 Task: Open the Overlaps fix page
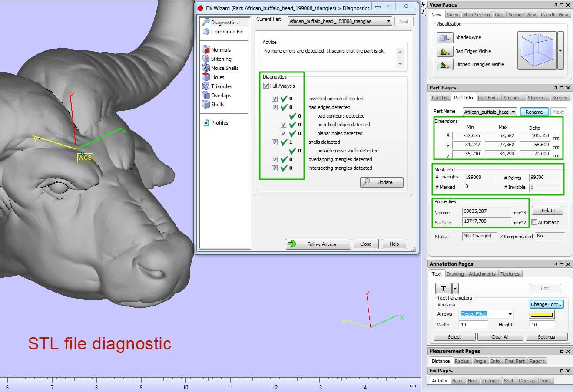pyautogui.click(x=206, y=95)
